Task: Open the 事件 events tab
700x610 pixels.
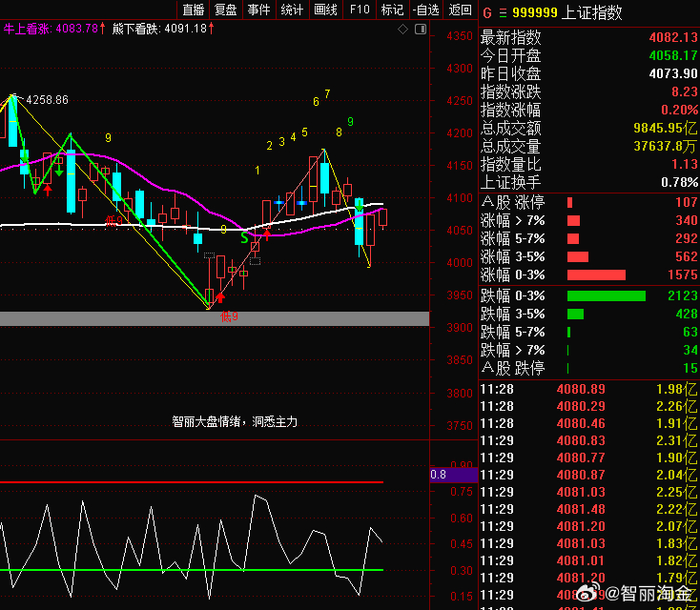Action: pos(259,10)
